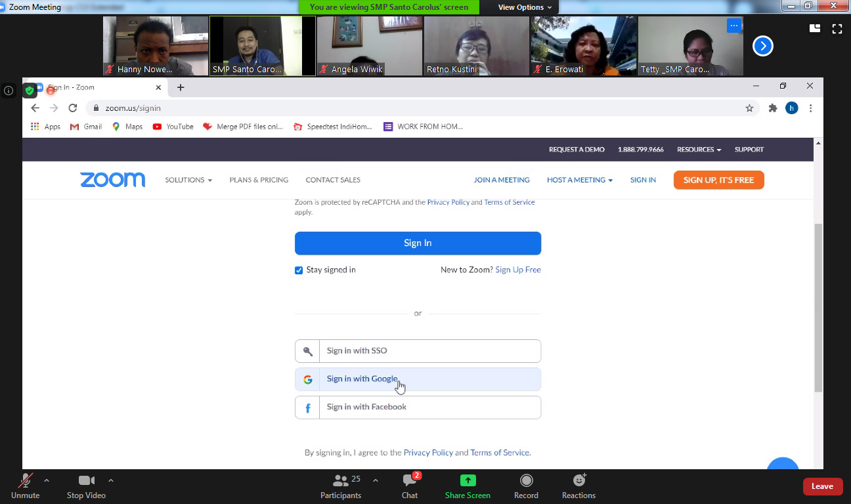The image size is (851, 504).
Task: Open View Options dropdown
Action: [x=525, y=7]
